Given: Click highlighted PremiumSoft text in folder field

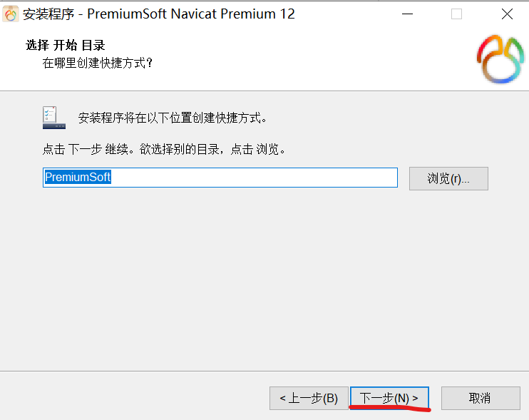Looking at the screenshot, I should tap(78, 177).
